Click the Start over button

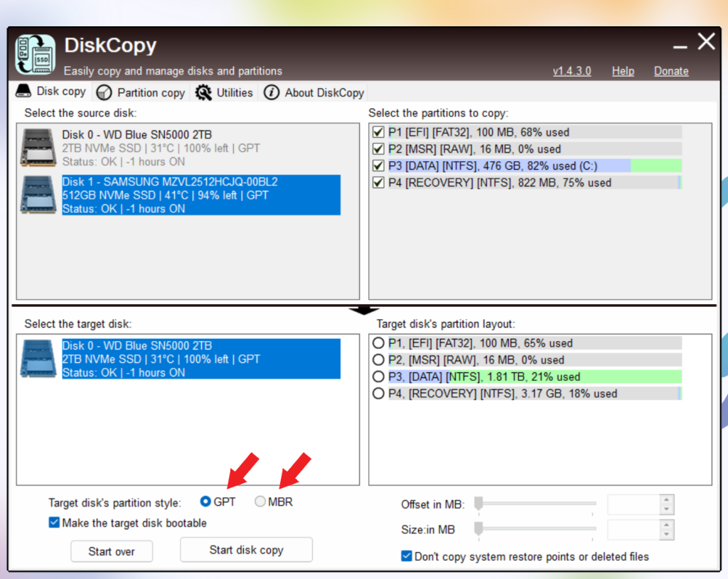[112, 551]
